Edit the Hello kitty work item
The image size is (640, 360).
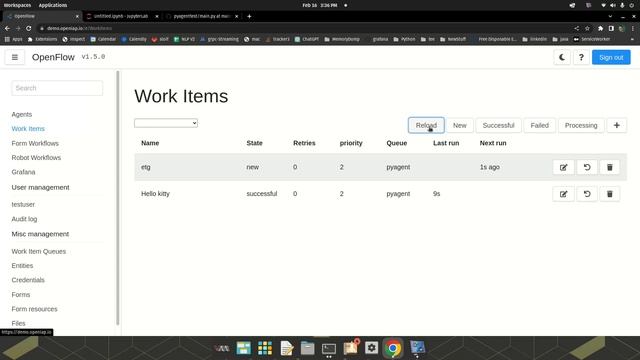click(x=564, y=194)
